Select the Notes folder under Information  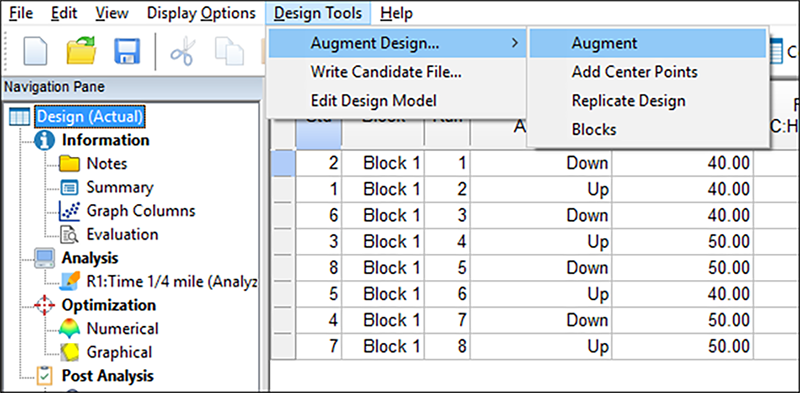coord(107,163)
